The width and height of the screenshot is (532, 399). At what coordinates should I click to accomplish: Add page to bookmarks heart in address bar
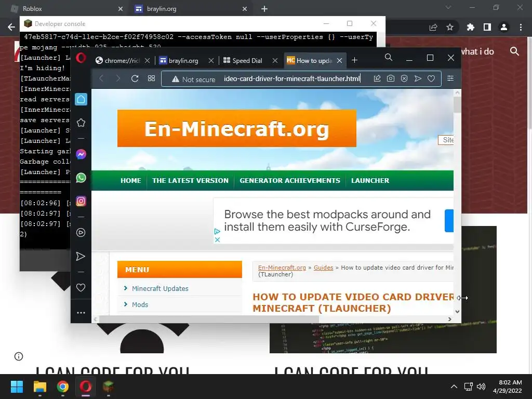pos(431,78)
